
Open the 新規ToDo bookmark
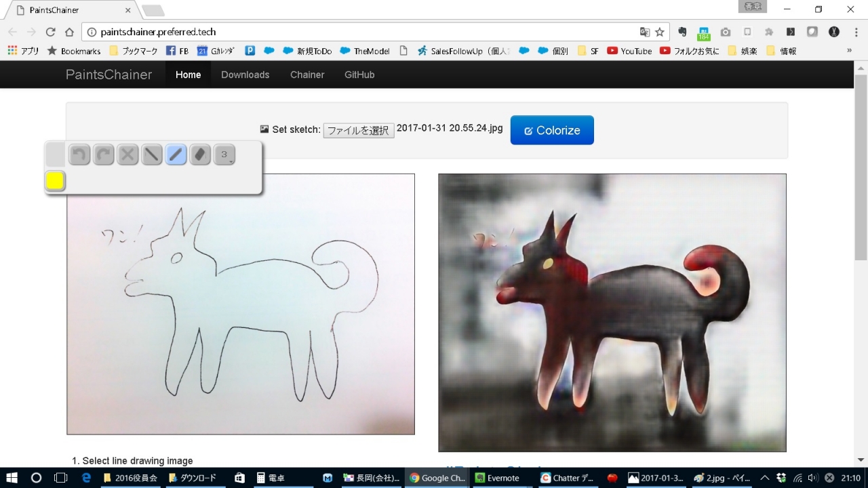(307, 51)
